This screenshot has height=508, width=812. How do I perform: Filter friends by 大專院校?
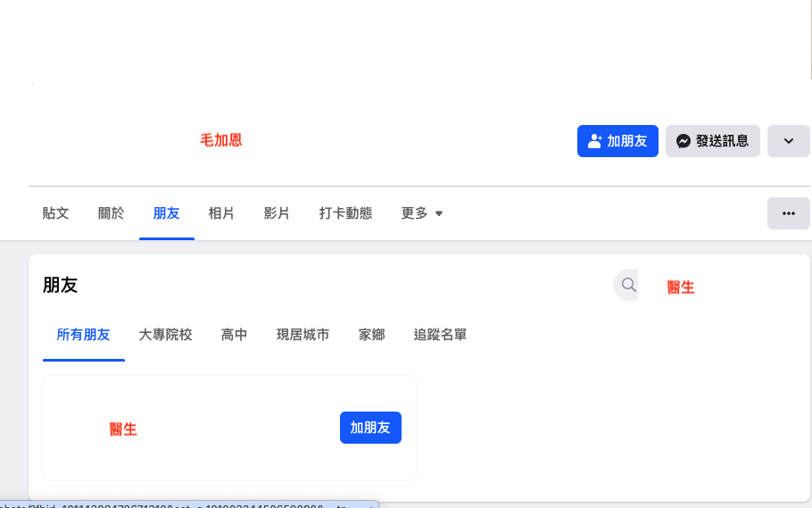click(x=165, y=335)
